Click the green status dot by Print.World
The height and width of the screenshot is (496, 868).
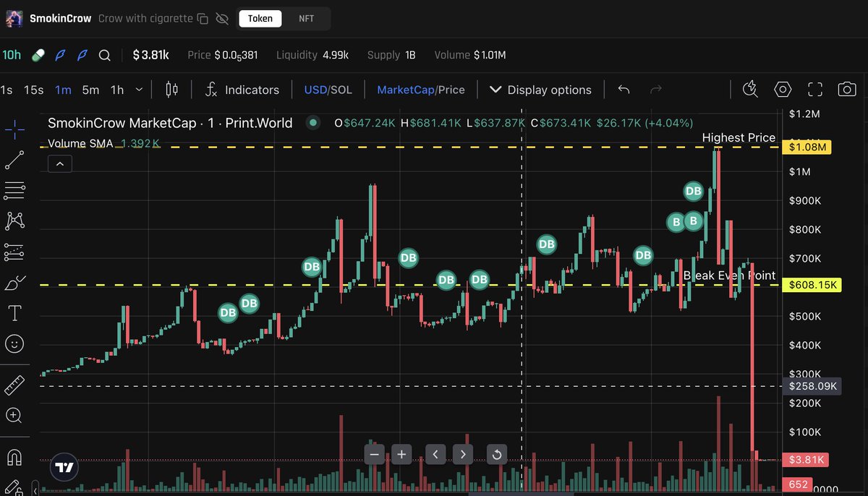pos(313,122)
